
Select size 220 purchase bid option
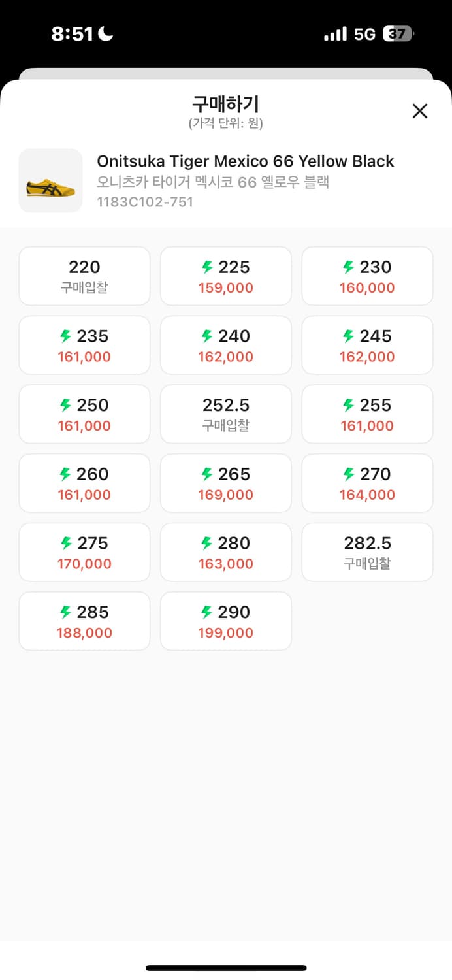pyautogui.click(x=84, y=276)
